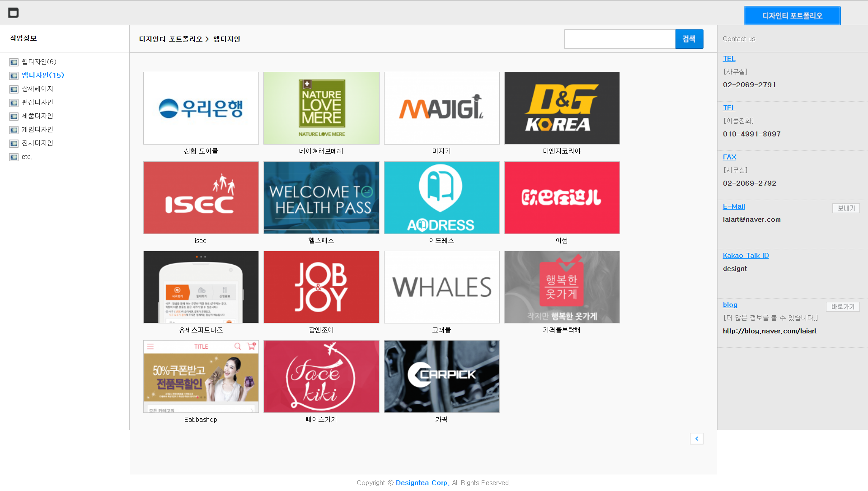Screen dimensions: 868x491
Task: Open the WHALES 고래몰 thumbnail
Action: 441,287
